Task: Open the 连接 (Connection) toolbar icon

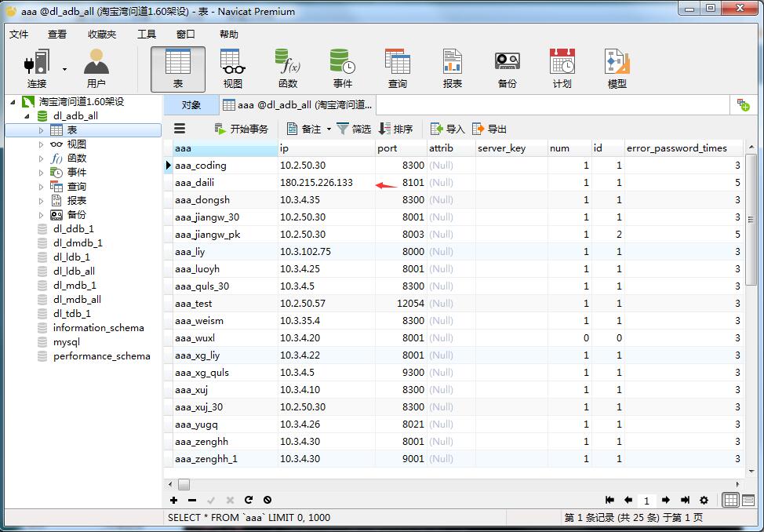Action: (37, 69)
